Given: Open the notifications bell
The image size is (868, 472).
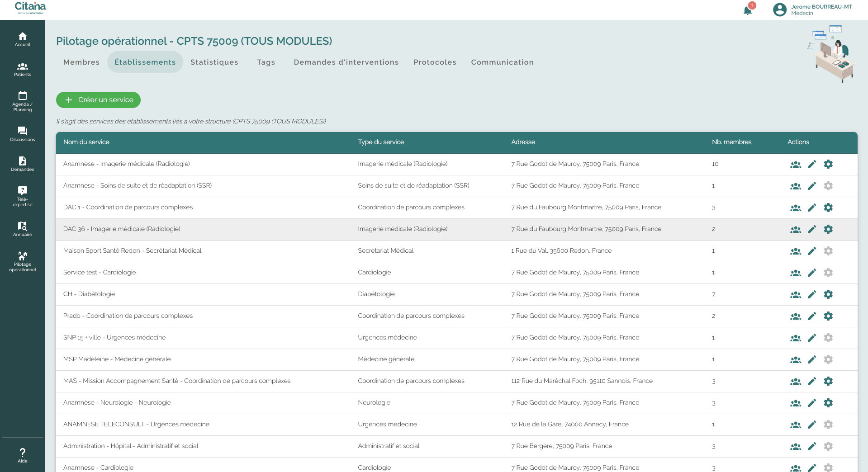Looking at the screenshot, I should pyautogui.click(x=748, y=10).
